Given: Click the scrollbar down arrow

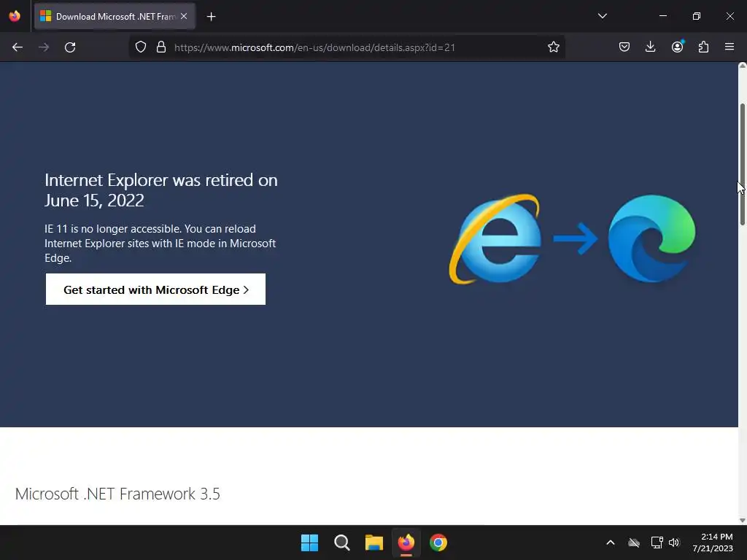Looking at the screenshot, I should (742, 521).
